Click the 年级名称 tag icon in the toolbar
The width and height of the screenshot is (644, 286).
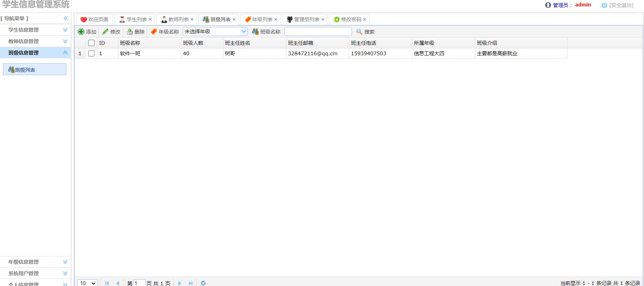(x=154, y=32)
